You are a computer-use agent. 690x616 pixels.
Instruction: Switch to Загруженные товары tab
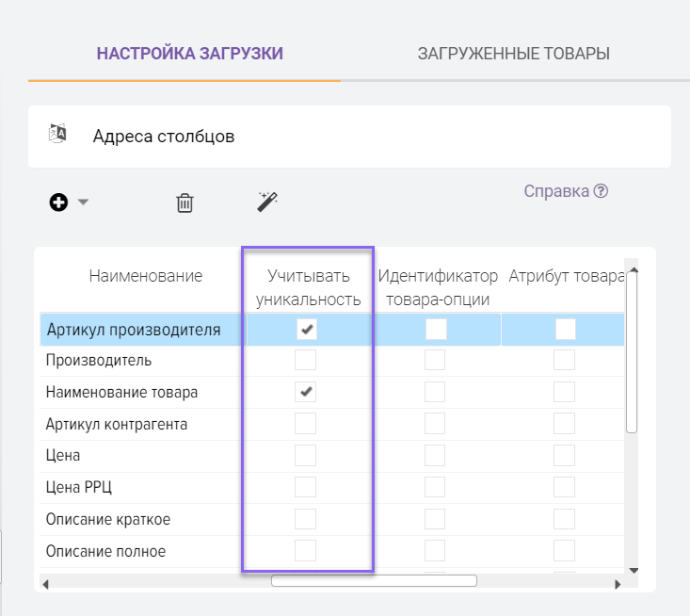click(x=513, y=54)
